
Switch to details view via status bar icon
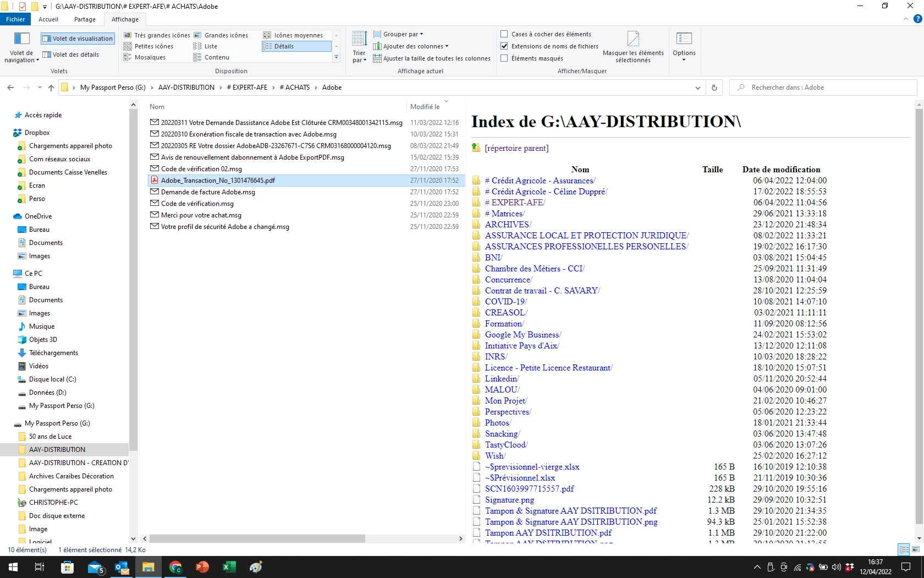pos(904,549)
